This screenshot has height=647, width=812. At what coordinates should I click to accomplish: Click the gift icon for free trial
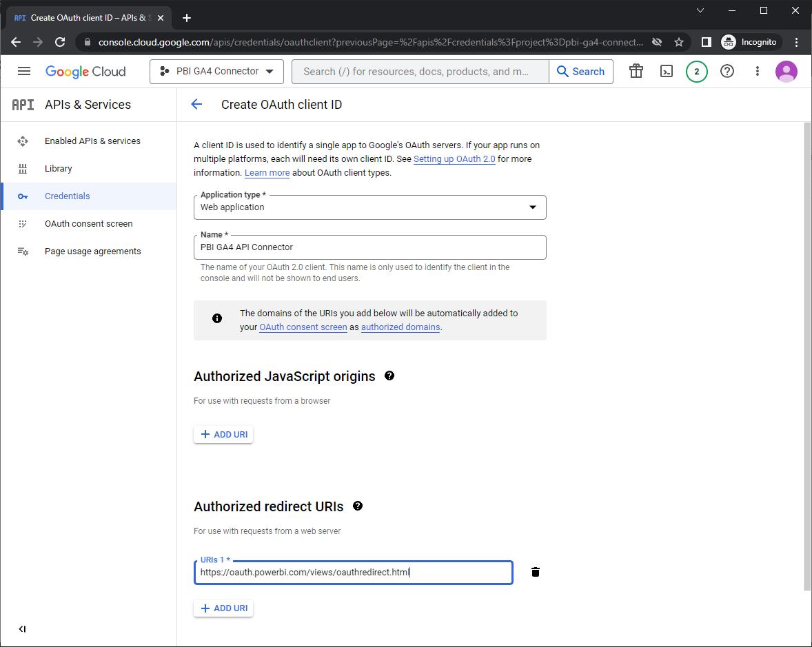[636, 71]
